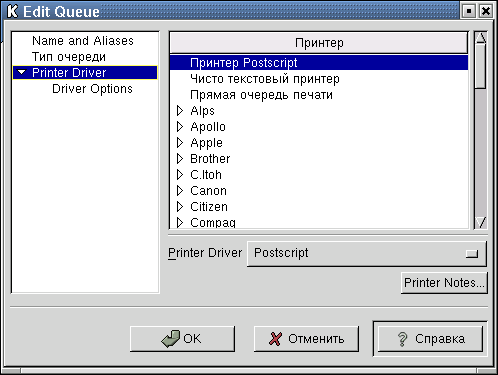
Task: Collapse the Printer Driver tree arrow
Action: point(22,72)
